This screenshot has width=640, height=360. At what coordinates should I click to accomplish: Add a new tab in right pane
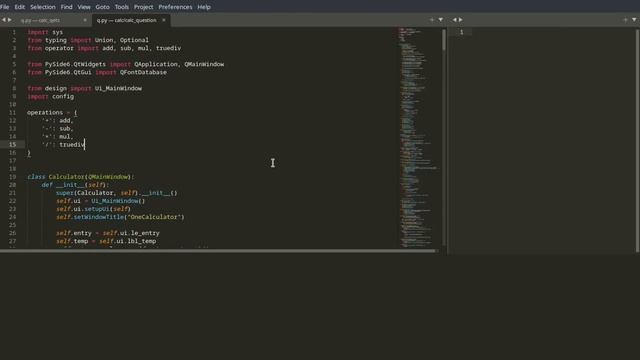click(625, 20)
